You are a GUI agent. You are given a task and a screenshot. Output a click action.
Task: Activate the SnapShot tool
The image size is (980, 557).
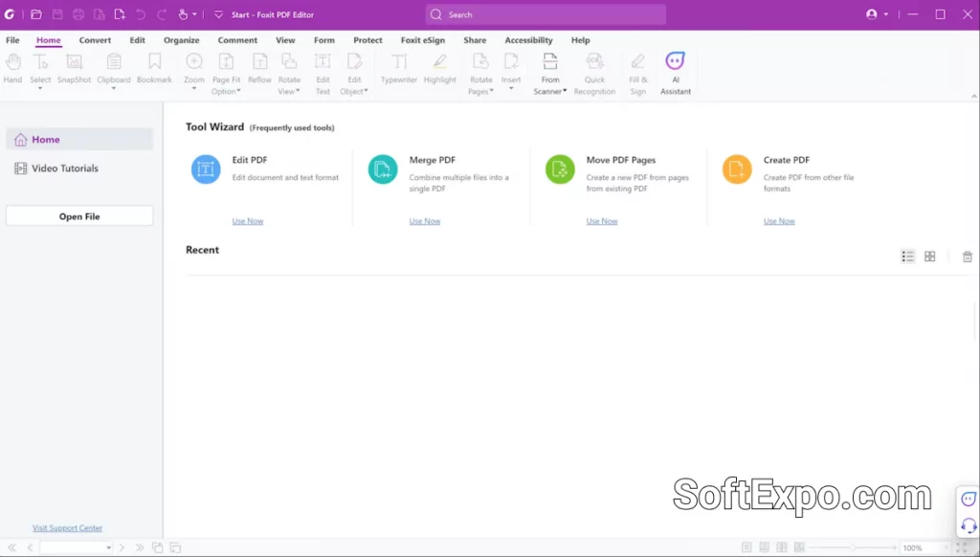(74, 67)
